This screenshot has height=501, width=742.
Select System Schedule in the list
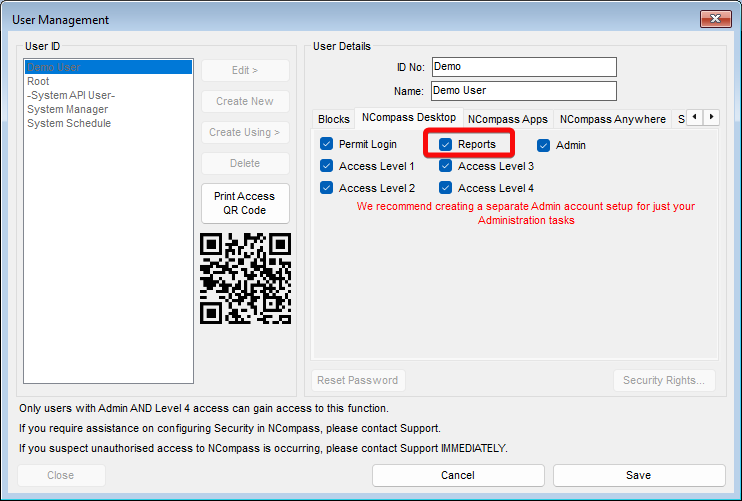point(108,123)
